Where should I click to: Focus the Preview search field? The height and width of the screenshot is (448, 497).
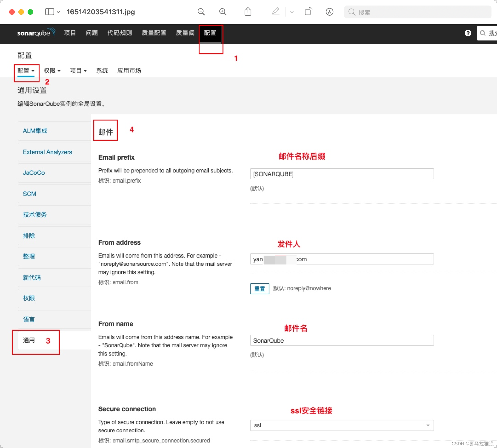point(417,12)
